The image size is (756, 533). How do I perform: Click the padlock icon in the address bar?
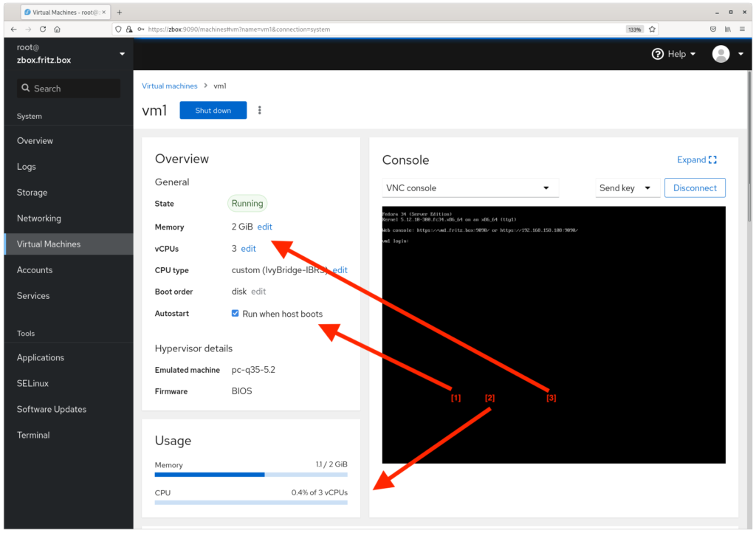click(x=130, y=30)
